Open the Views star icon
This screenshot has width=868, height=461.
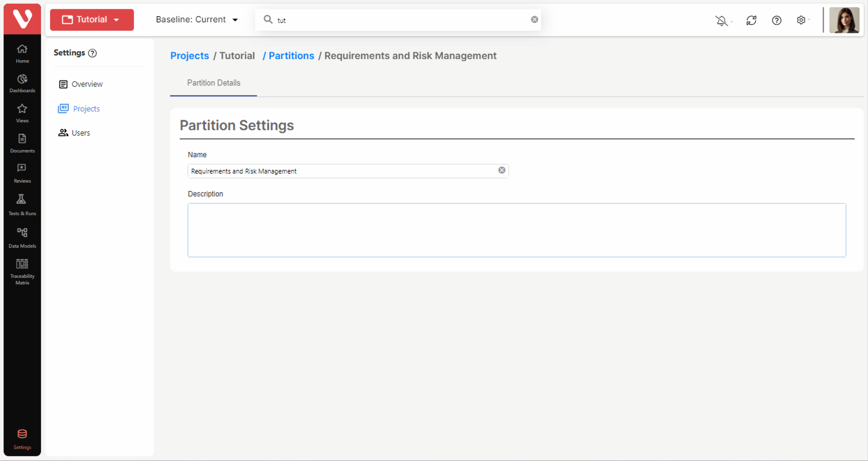pyautogui.click(x=22, y=113)
